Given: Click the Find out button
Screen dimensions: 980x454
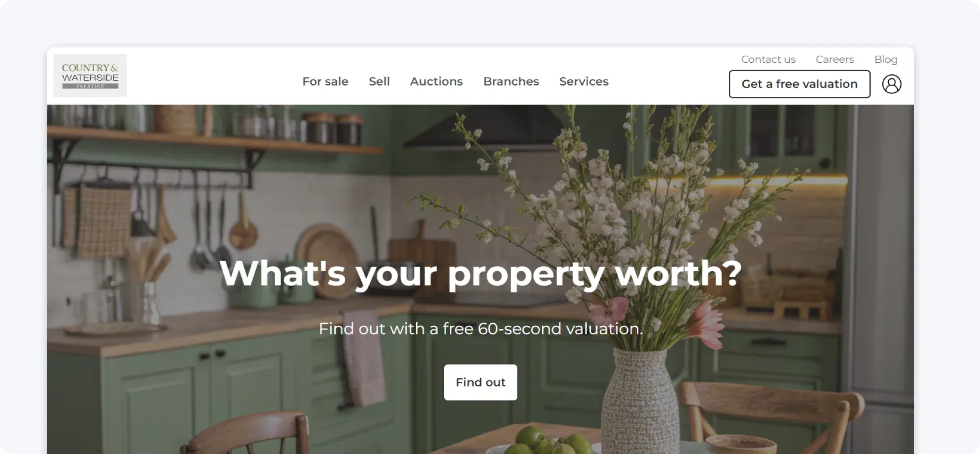Looking at the screenshot, I should tap(480, 382).
